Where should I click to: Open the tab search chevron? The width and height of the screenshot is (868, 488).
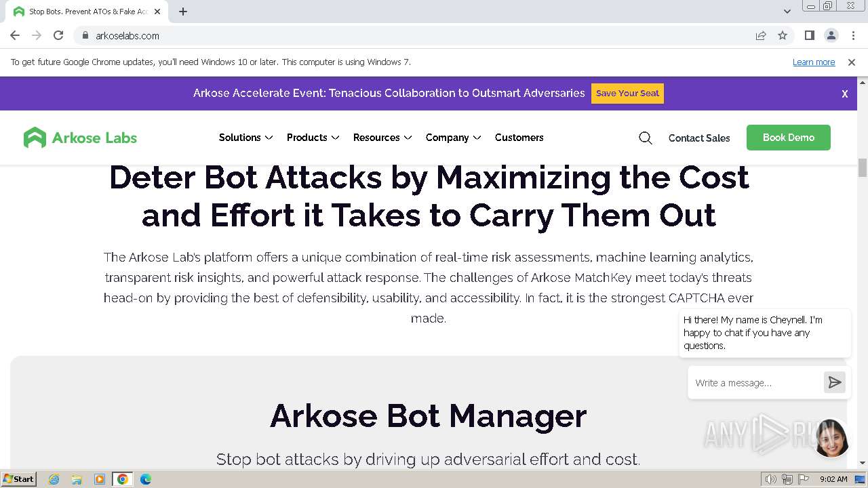787,12
